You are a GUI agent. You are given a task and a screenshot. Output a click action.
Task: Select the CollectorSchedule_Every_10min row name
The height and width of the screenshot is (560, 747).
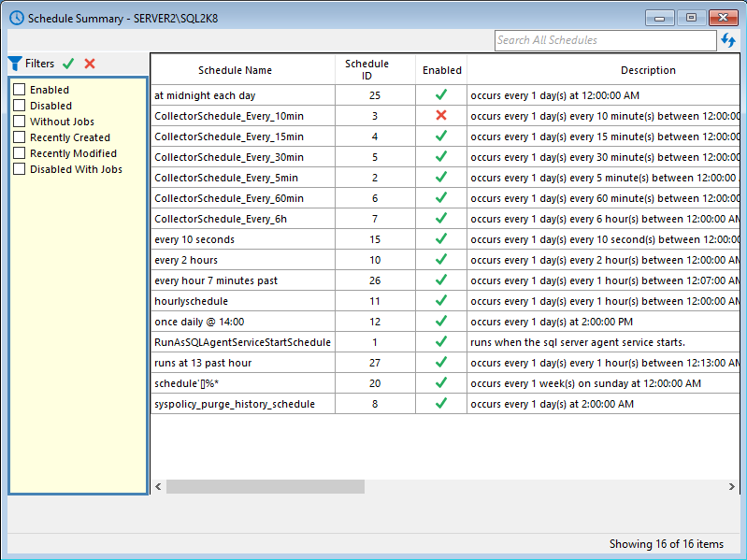point(229,116)
